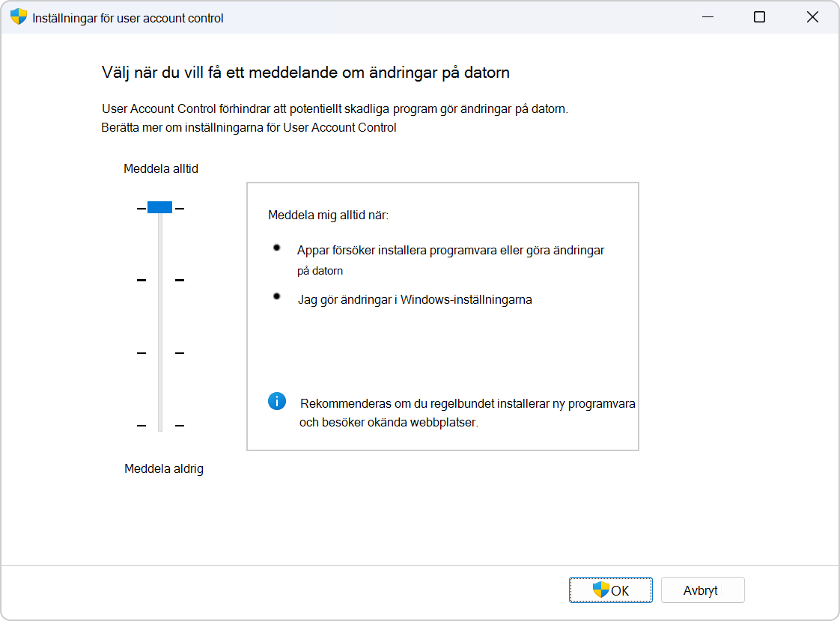Viewport: 840px width, 621px height.
Task: Set slider to lowest level near Meddela aldrig
Action: point(160,426)
